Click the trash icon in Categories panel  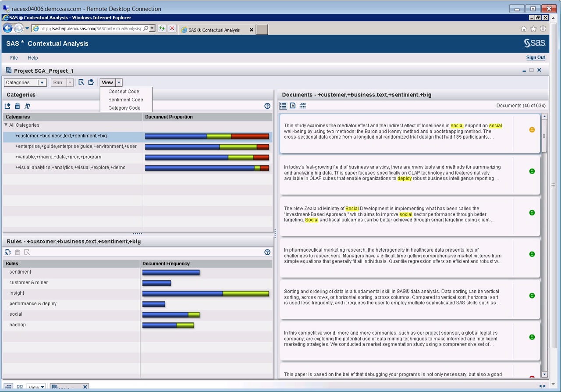[18, 106]
